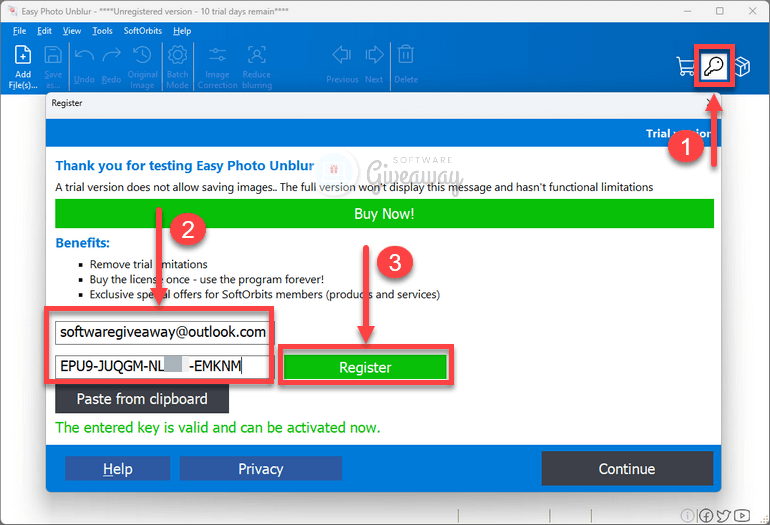Open the shopping cart purchase icon
The width and height of the screenshot is (770, 525).
[686, 66]
